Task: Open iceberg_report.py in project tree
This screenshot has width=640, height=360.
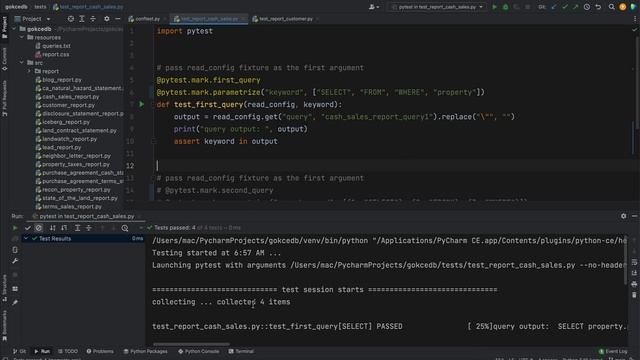Action: coord(62,122)
